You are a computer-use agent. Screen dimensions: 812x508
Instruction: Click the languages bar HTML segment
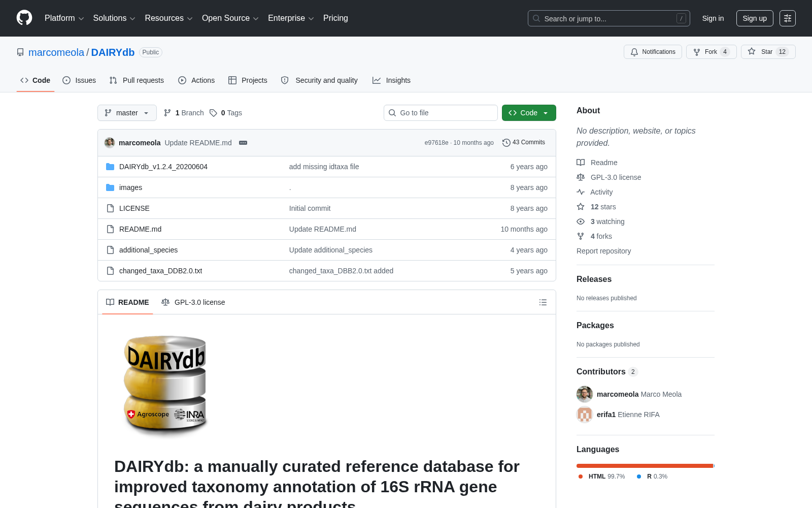point(645,466)
